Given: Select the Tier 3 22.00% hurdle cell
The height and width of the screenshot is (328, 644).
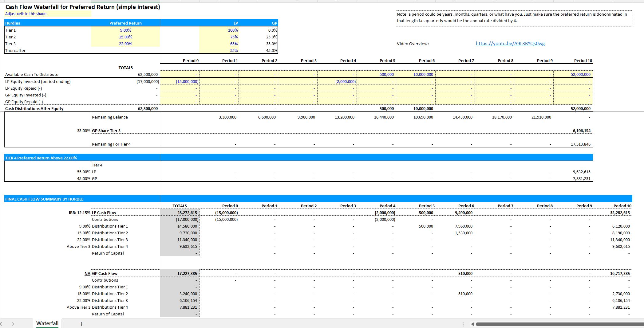Looking at the screenshot, I should point(125,44).
